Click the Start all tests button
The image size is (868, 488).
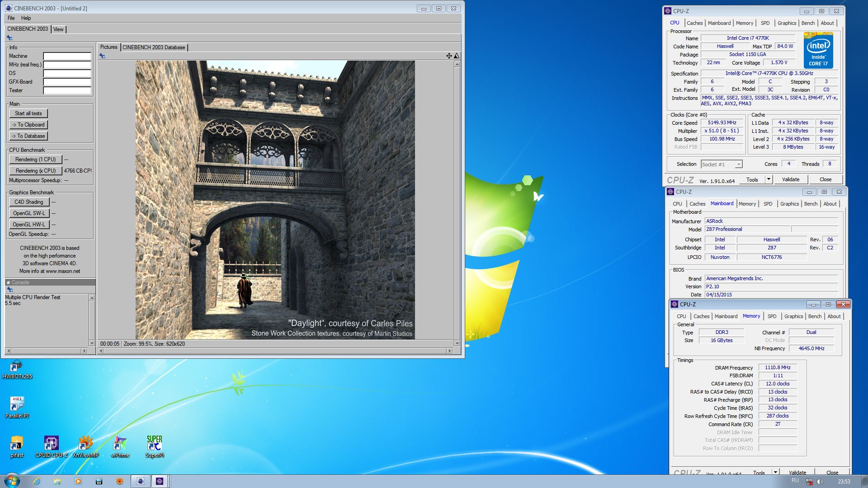point(28,113)
